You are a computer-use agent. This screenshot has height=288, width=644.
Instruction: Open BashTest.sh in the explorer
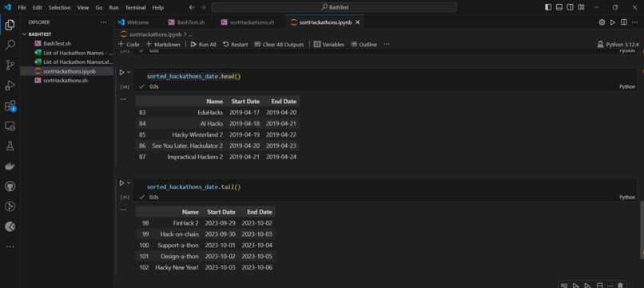tap(67, 44)
